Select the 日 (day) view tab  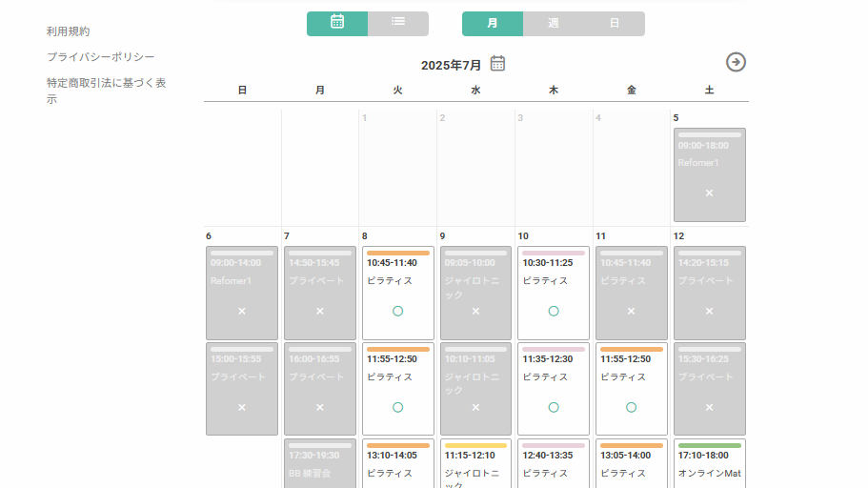click(x=614, y=23)
